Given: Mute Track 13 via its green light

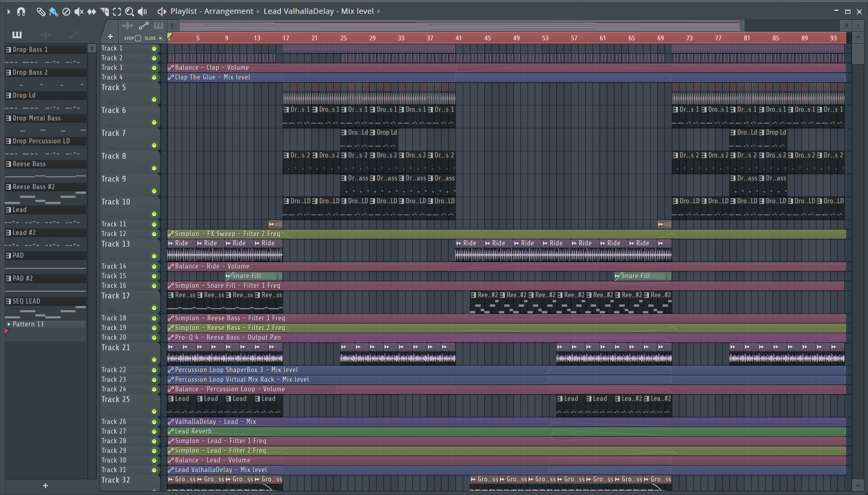Looking at the screenshot, I should click(154, 256).
